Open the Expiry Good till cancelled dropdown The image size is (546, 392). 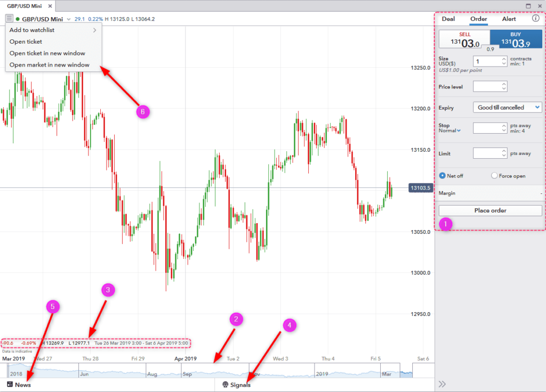pyautogui.click(x=507, y=107)
